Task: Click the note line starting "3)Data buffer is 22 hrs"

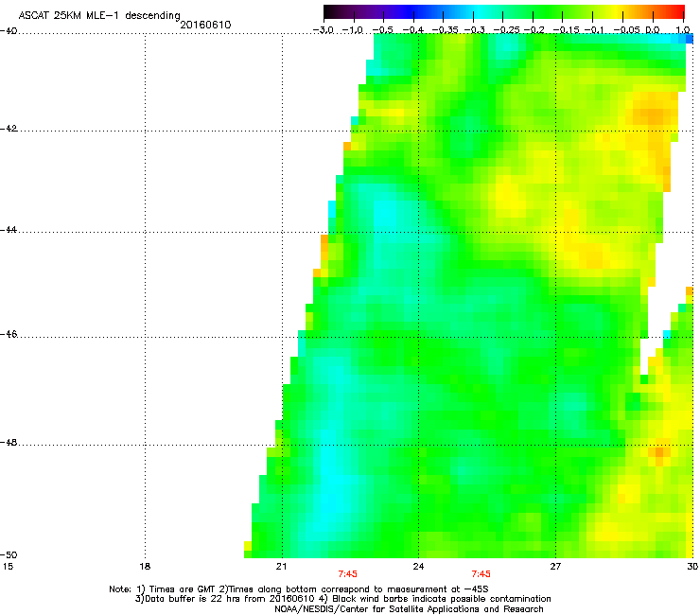Action: pyautogui.click(x=342, y=599)
